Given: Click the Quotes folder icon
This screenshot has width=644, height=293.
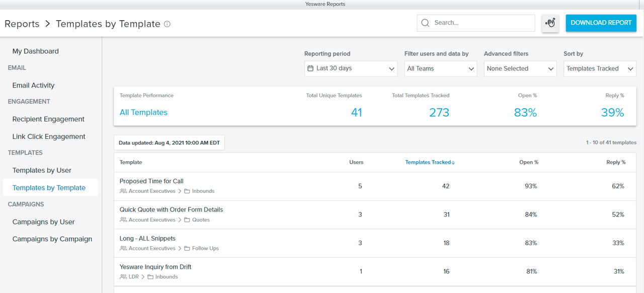Looking at the screenshot, I should [187, 220].
